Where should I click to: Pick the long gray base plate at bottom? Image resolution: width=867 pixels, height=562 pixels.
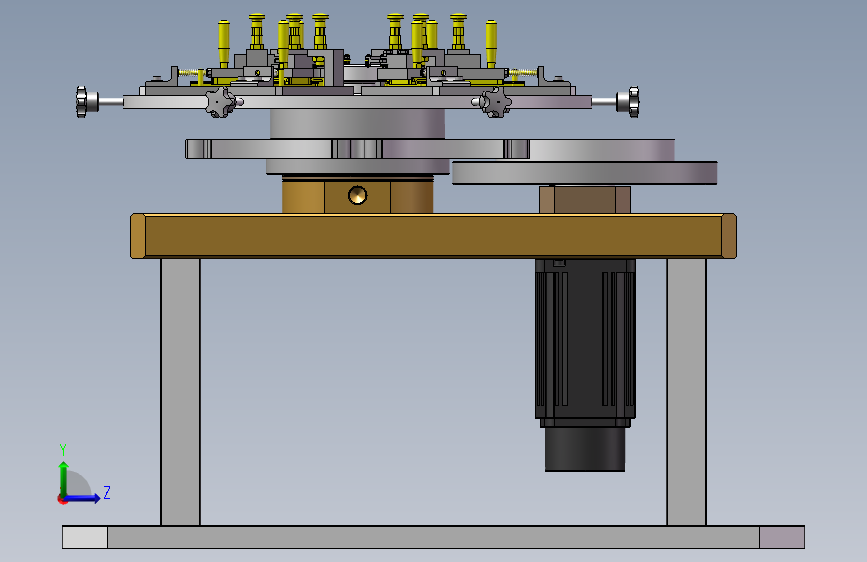coord(434,537)
